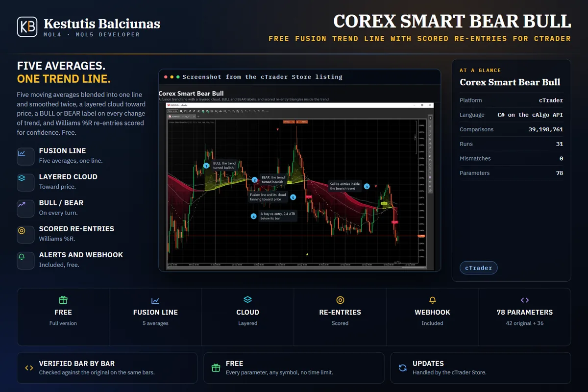588x392 pixels.
Task: Click the 'Corex Smart Bear Bull' title in At a Glance
Action: coord(510,82)
